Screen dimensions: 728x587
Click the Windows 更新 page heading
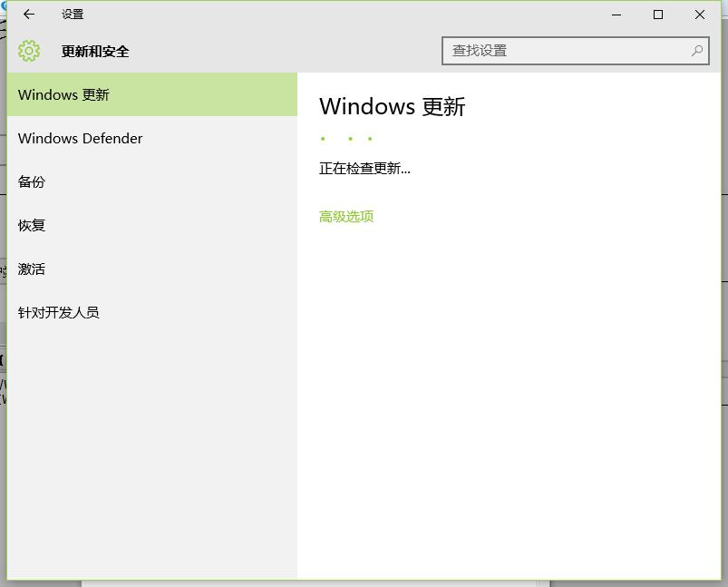[392, 106]
